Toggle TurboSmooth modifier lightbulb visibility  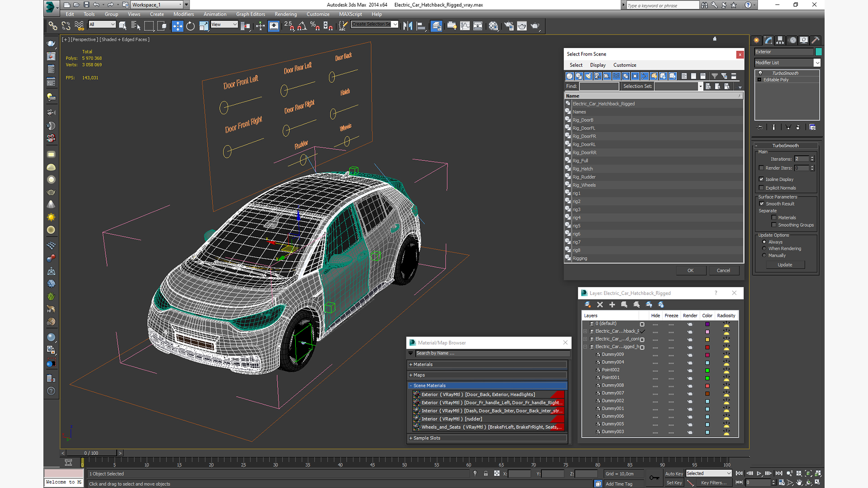point(760,73)
